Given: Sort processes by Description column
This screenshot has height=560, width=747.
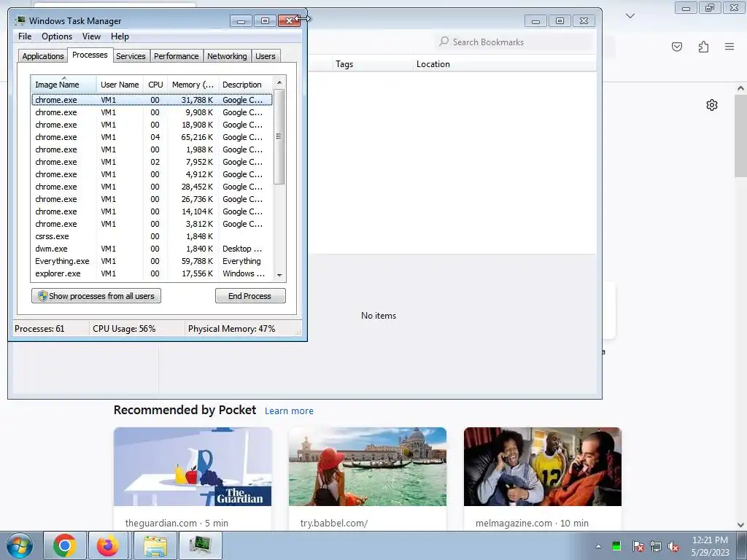Looking at the screenshot, I should (x=245, y=85).
